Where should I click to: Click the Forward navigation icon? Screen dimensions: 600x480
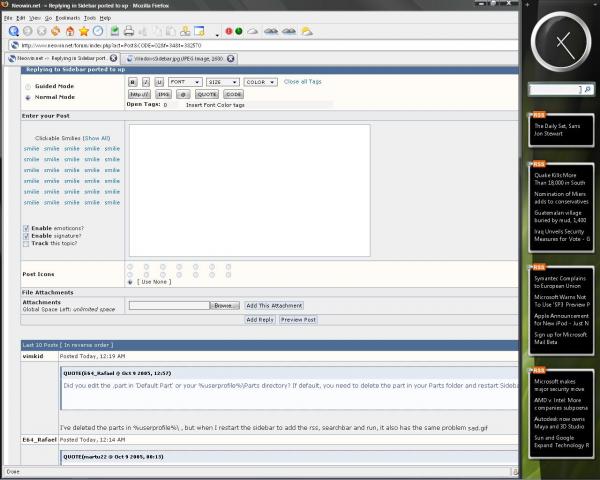(28, 31)
